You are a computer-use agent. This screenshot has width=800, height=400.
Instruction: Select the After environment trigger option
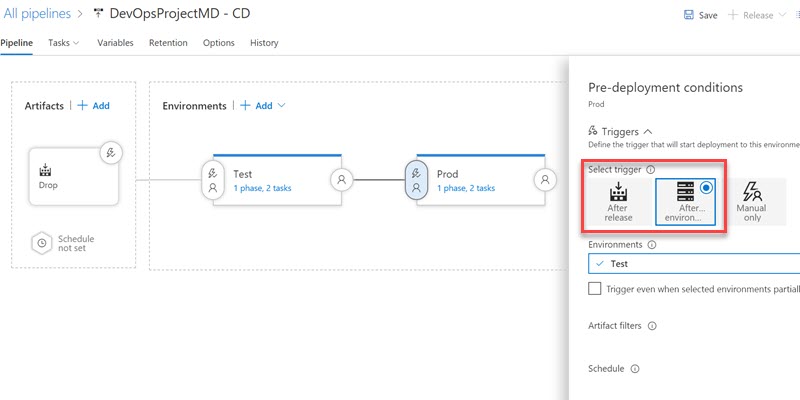click(x=685, y=202)
